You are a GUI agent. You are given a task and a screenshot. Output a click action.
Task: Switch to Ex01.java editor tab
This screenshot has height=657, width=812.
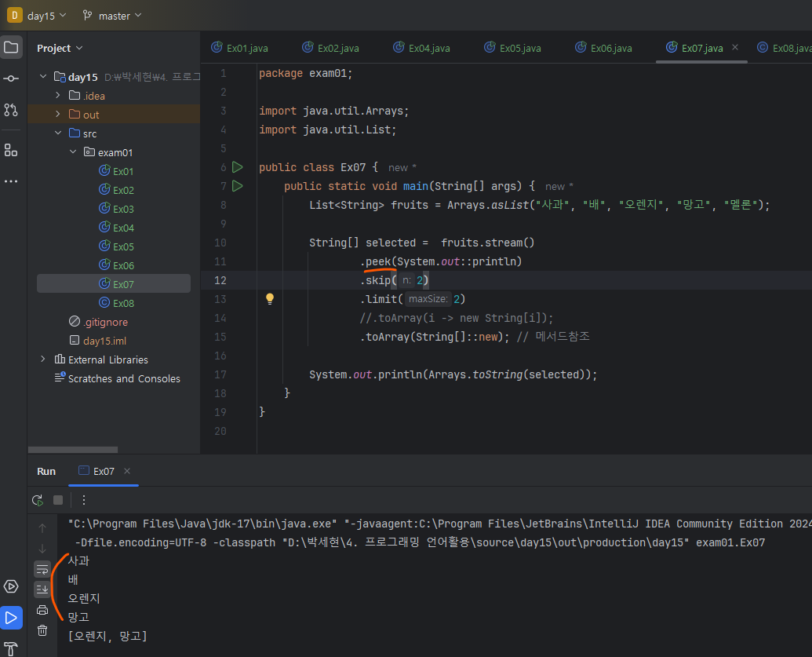point(240,48)
